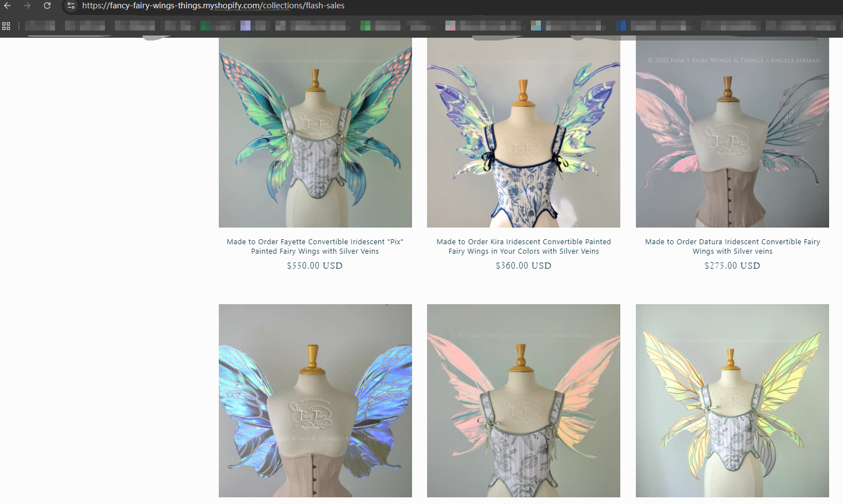Viewport: 843px width, 504px height.
Task: Open the site information icon beside the URL
Action: [x=71, y=6]
